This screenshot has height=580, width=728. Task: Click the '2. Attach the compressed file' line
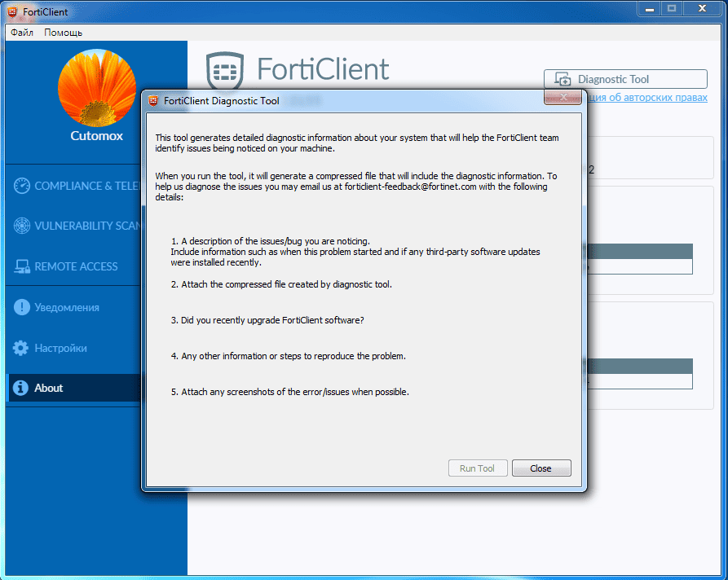click(281, 284)
